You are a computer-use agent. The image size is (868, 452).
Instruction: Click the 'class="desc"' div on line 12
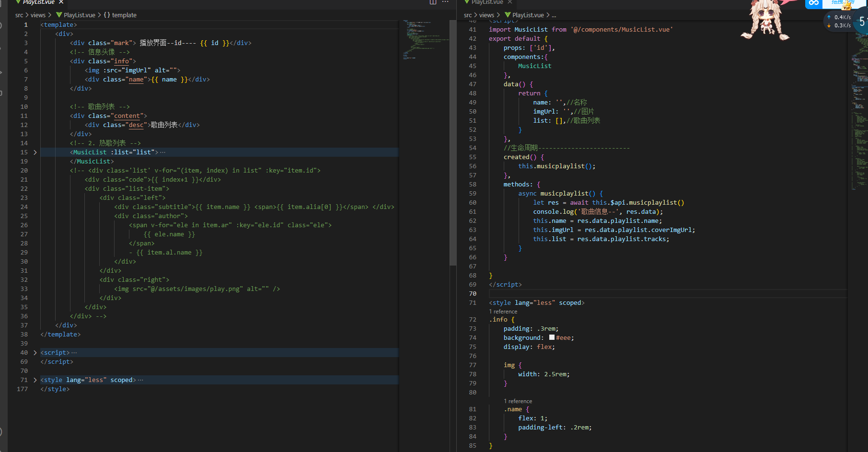point(142,125)
